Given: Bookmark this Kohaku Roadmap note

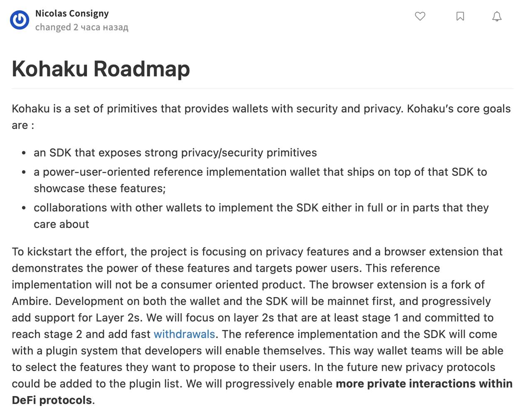Looking at the screenshot, I should tap(460, 16).
